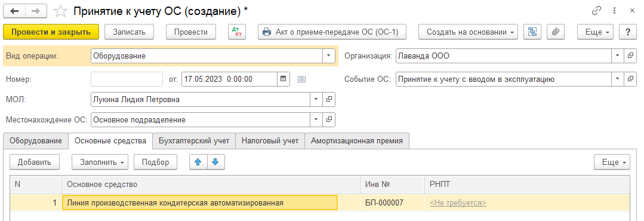Click Провести и закрыть button
Screen dimensions: 644x221
click(51, 32)
